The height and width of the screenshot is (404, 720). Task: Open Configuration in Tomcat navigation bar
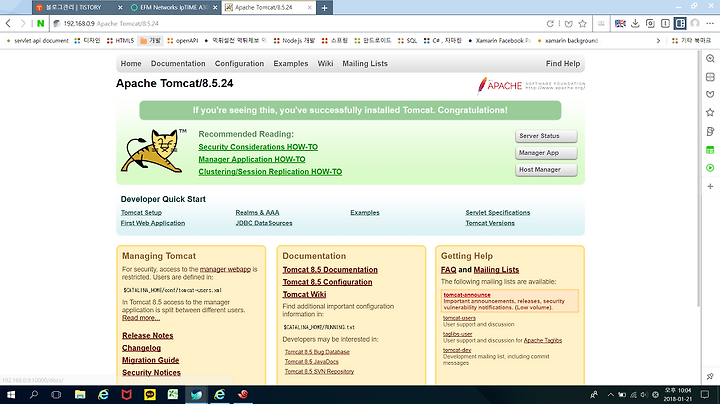[x=239, y=63]
